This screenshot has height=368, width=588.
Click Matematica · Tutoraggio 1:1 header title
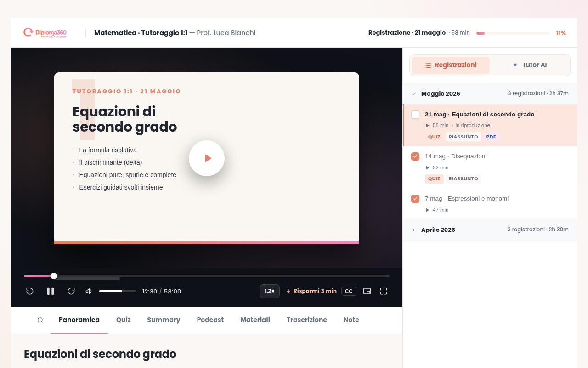click(141, 33)
